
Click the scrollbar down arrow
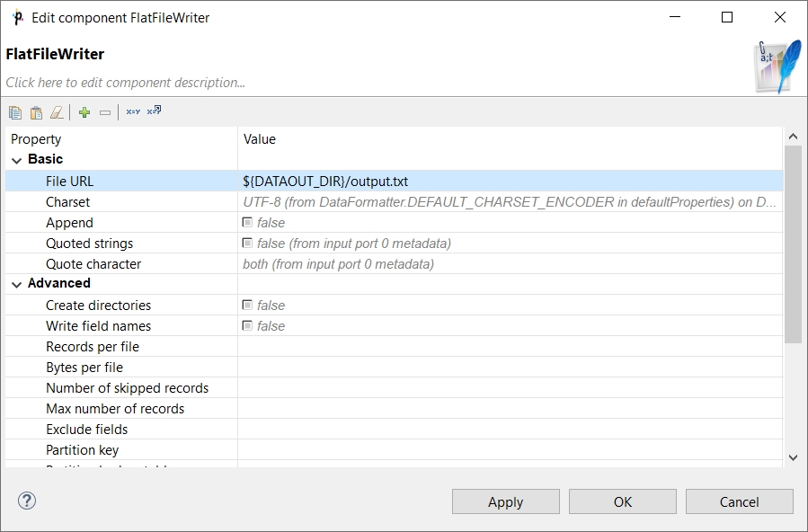[793, 457]
